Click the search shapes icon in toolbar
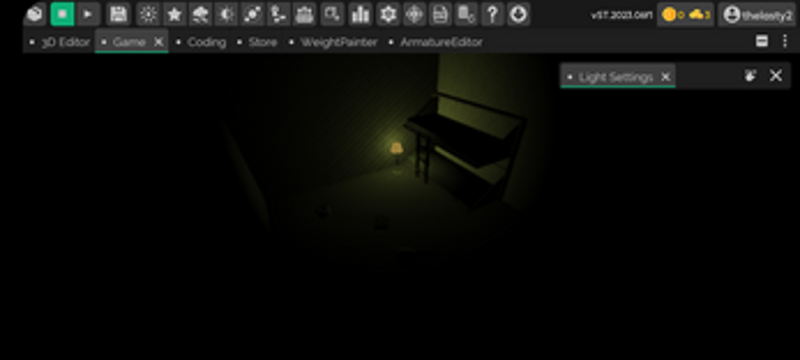The image size is (800, 360). 332,14
